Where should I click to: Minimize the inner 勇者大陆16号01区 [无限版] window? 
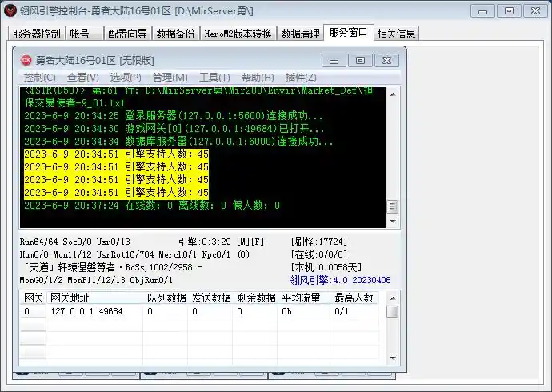[334, 61]
